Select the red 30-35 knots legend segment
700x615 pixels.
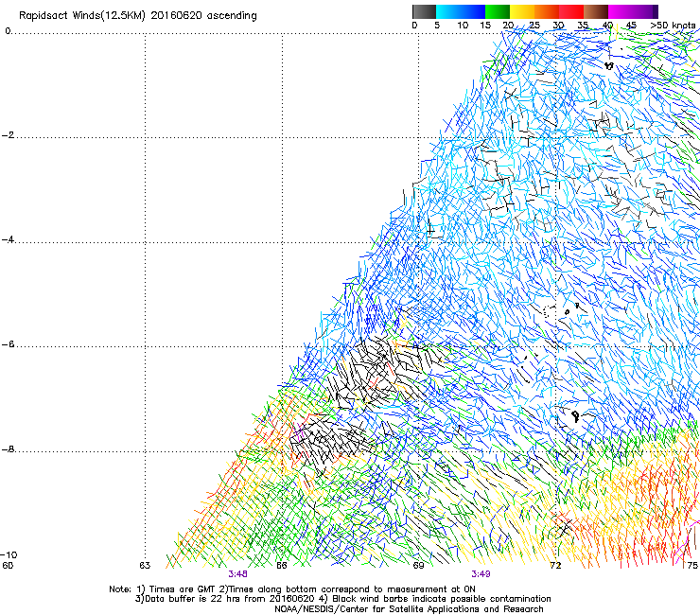click(x=571, y=11)
